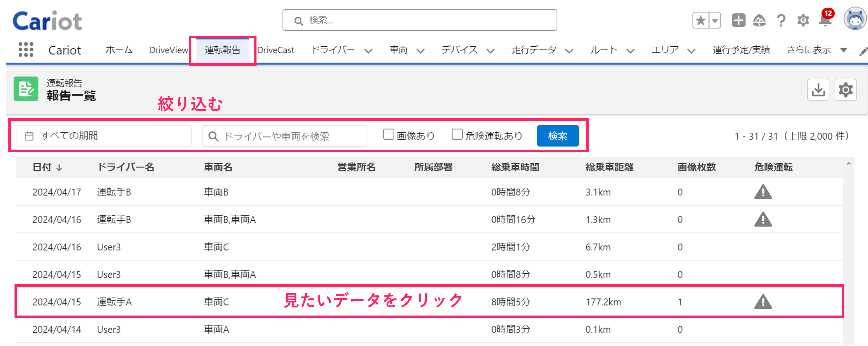Viewport: 868px width, 346px height.
Task: Expand the デバイス tab chevron
Action: pyautogui.click(x=490, y=51)
